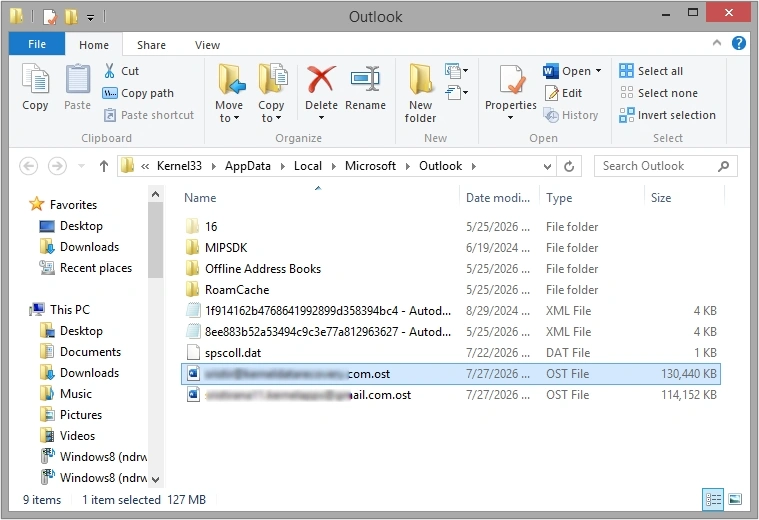The height and width of the screenshot is (520, 759).
Task: Click Select none in the ribbon
Action: click(x=658, y=93)
